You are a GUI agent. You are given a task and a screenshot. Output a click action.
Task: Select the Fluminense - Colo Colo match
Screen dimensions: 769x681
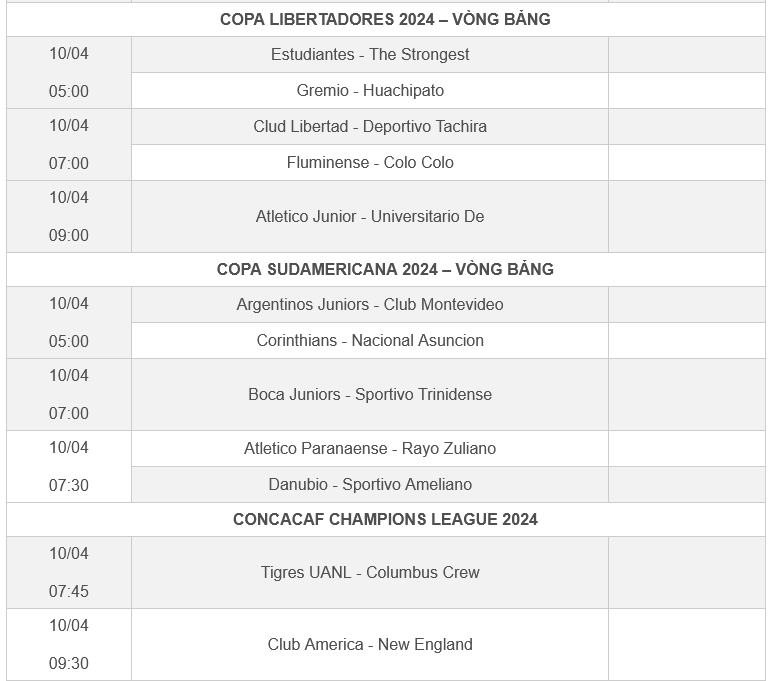[x=370, y=163]
